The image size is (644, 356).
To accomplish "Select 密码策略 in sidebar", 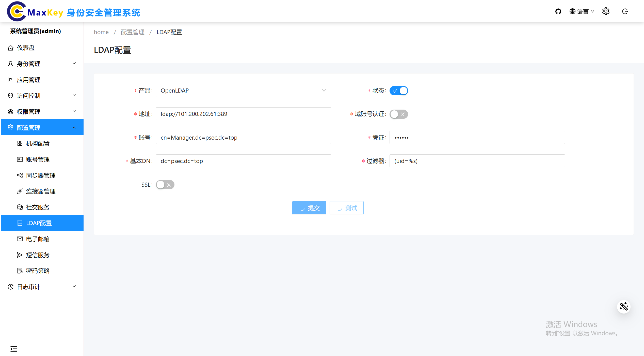I will (38, 271).
